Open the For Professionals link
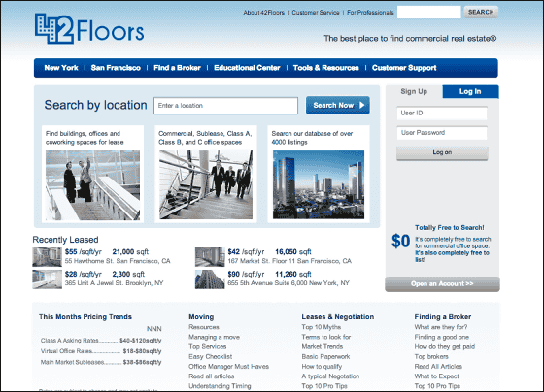 (x=370, y=13)
